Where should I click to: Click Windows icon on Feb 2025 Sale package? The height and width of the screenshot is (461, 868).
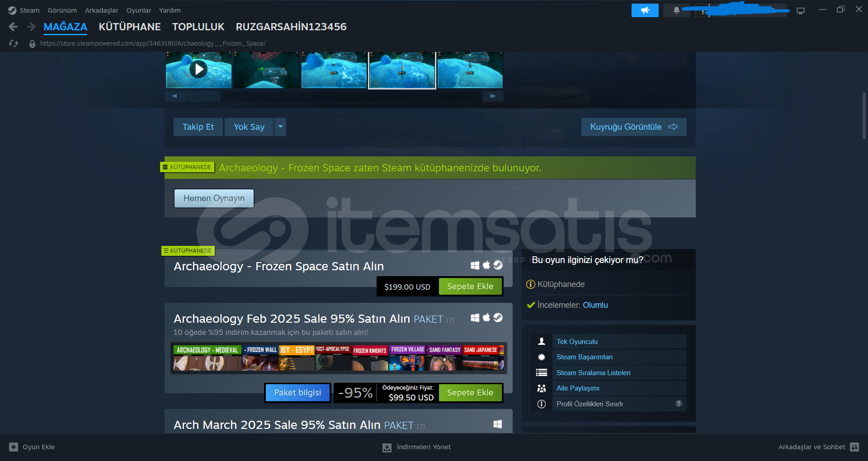click(x=475, y=318)
